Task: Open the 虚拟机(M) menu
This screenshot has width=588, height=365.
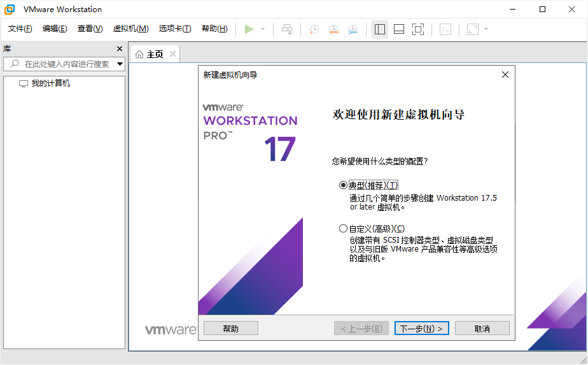Action: (x=130, y=29)
